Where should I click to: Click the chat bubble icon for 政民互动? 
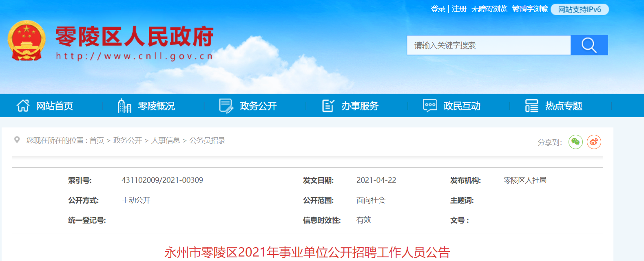(x=430, y=106)
